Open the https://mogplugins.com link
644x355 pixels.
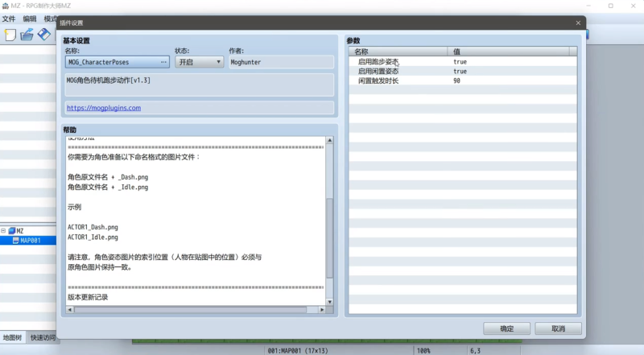[104, 108]
